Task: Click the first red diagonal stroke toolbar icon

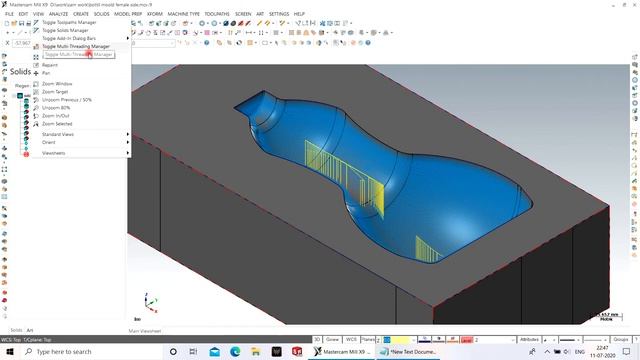Action: [x=241, y=23]
